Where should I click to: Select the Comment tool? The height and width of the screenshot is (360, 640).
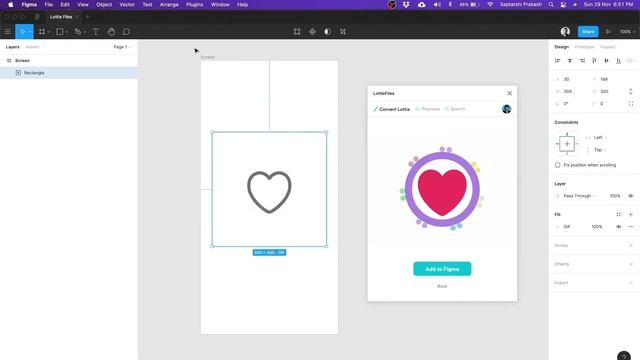[126, 31]
